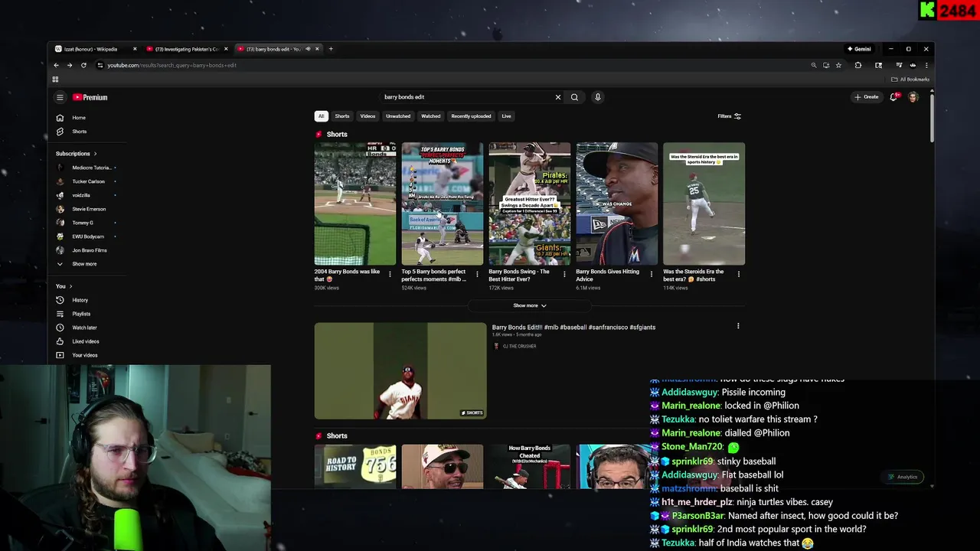Open options for Barry Bonds Gives Hitting Advice
980x551 pixels.
tap(652, 274)
